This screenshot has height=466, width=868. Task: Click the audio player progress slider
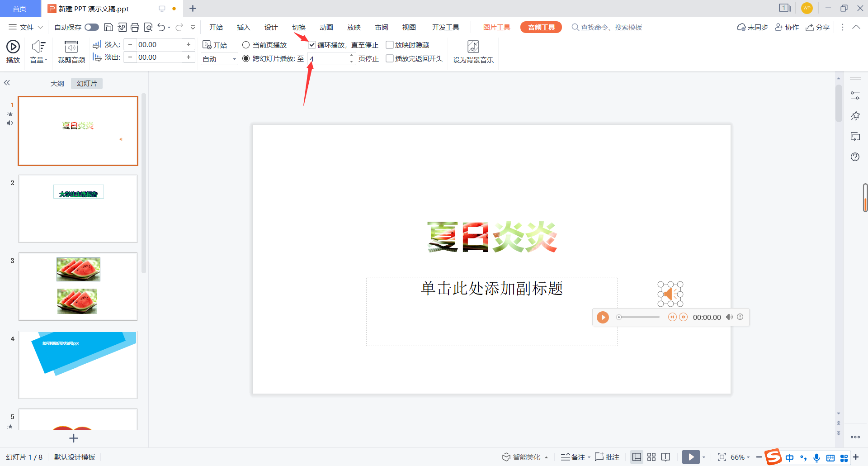638,317
